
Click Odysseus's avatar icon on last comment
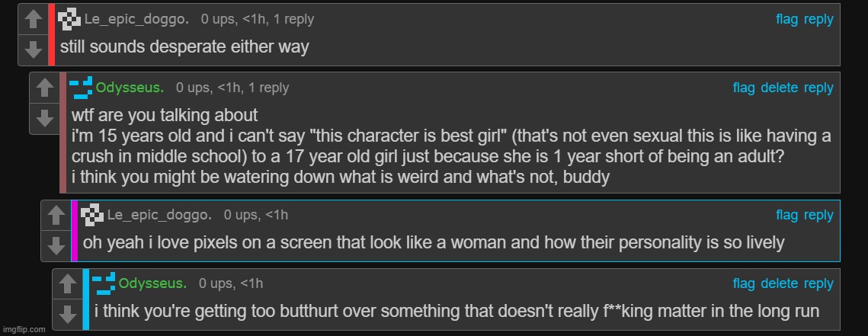click(x=104, y=283)
